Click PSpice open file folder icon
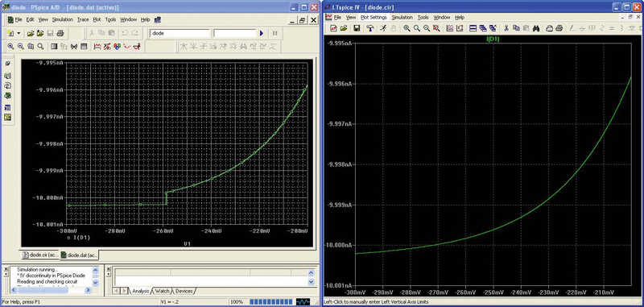The height and width of the screenshot is (307, 644). pos(30,33)
